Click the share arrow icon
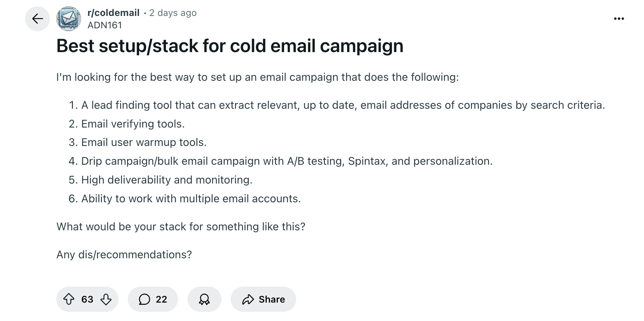 [248, 299]
